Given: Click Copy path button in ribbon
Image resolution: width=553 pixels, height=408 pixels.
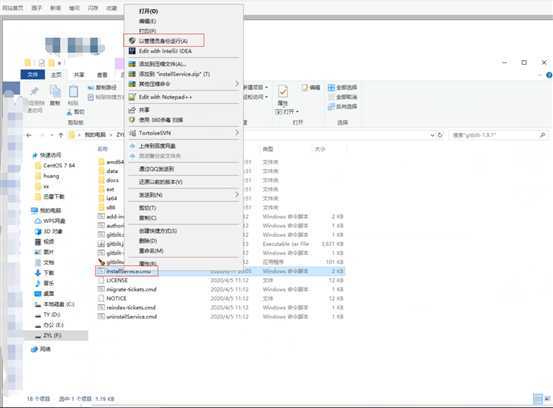Looking at the screenshot, I should 103,87.
